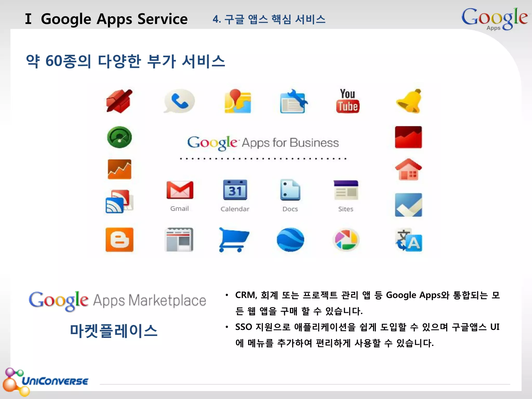Click the Sites label text
This screenshot has height=399, width=532.
pos(346,209)
